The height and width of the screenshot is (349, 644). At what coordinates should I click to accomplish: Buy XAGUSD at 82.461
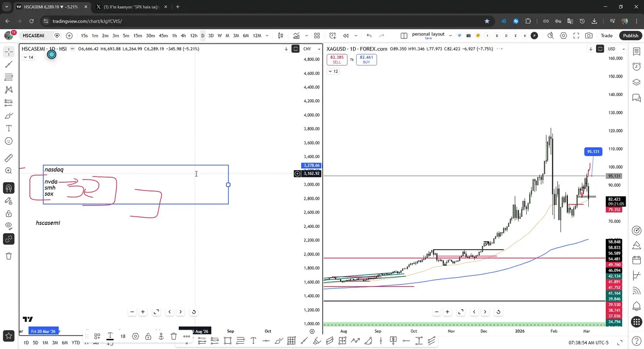click(366, 60)
